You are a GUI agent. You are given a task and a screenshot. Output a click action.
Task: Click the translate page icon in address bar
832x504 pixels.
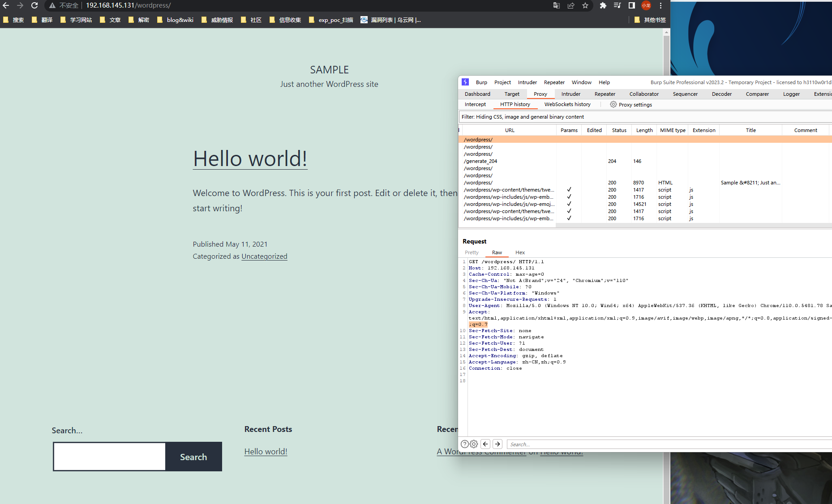pyautogui.click(x=557, y=5)
